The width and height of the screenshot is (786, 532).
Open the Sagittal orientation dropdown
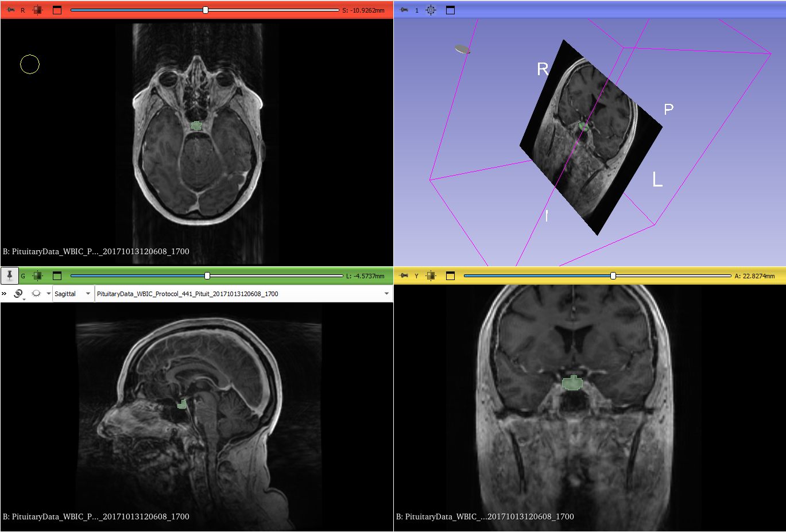73,294
